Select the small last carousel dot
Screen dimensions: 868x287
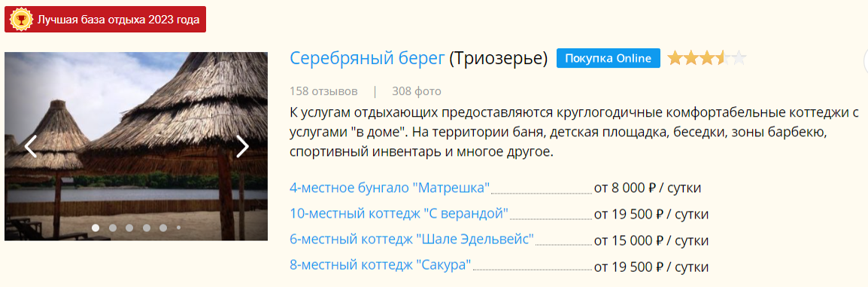pos(178,227)
